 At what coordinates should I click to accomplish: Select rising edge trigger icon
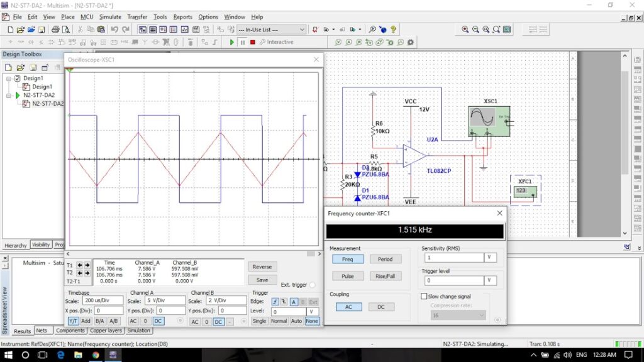point(275,302)
